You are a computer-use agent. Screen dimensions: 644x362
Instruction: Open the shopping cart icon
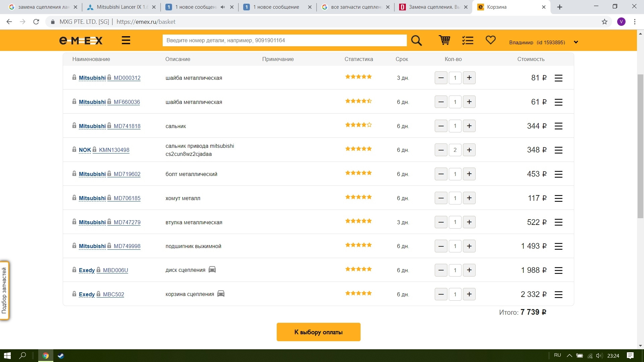[444, 40]
